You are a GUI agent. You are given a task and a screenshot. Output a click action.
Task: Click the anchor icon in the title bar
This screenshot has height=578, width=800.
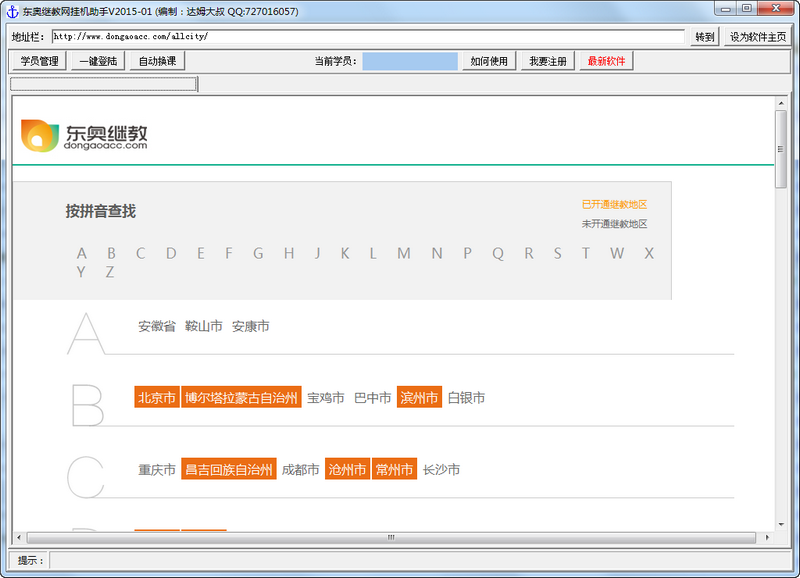point(10,11)
